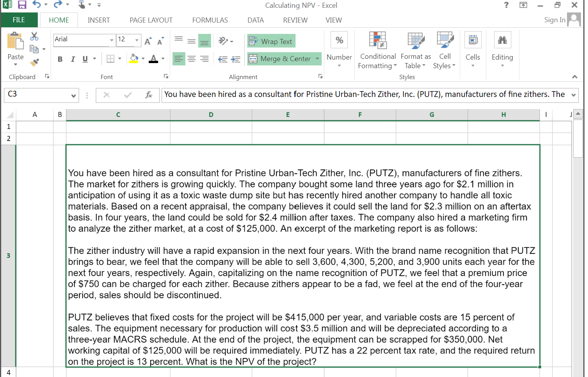Open Merge & Center dropdown arrow
The height and width of the screenshot is (377, 588).
[317, 59]
